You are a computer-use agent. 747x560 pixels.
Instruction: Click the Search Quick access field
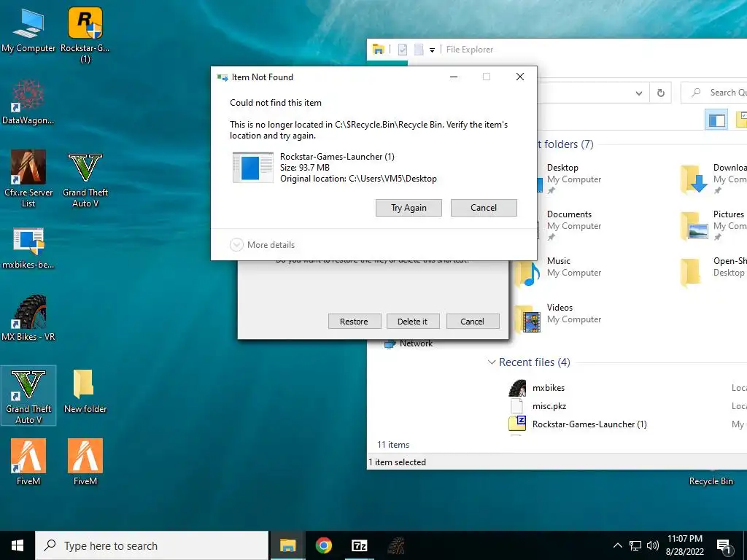point(715,93)
